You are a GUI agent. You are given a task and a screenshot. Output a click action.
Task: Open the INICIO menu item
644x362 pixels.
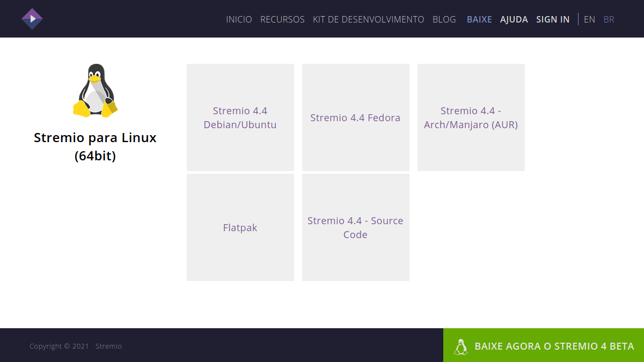point(239,19)
